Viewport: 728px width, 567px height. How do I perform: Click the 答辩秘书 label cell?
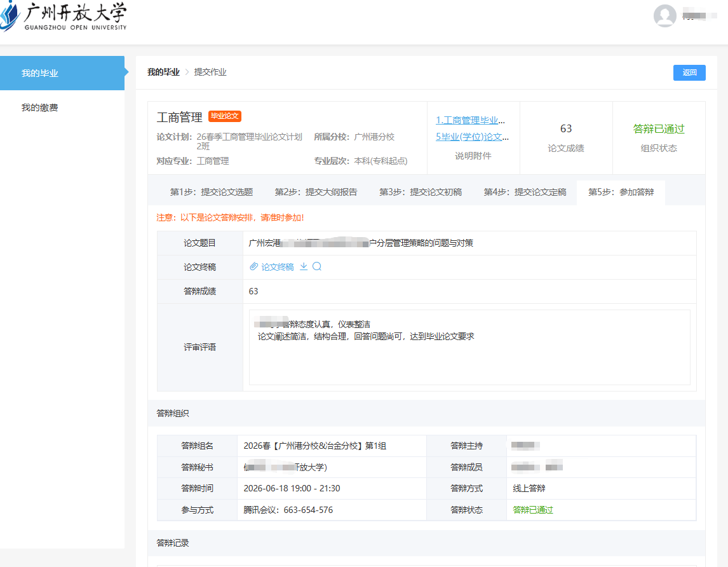point(197,467)
